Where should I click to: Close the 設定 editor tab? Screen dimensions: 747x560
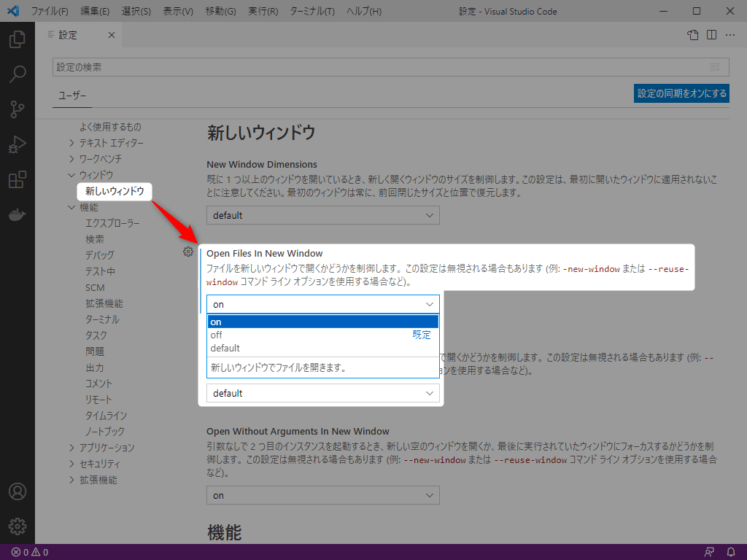click(112, 35)
